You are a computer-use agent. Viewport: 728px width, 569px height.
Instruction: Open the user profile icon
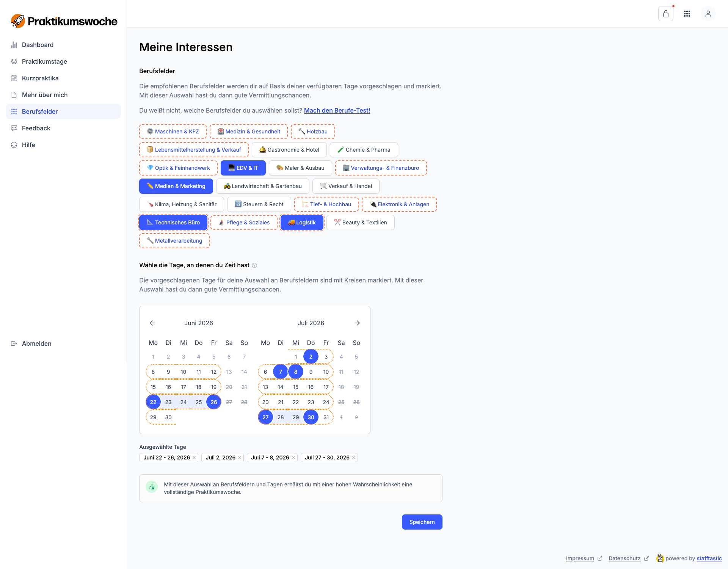pyautogui.click(x=708, y=14)
